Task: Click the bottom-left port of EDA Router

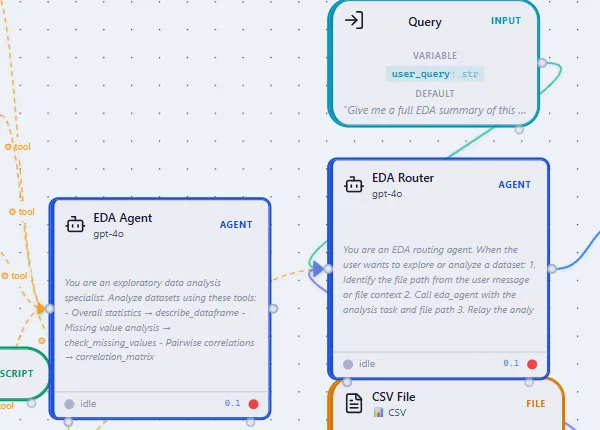Action: [347, 381]
